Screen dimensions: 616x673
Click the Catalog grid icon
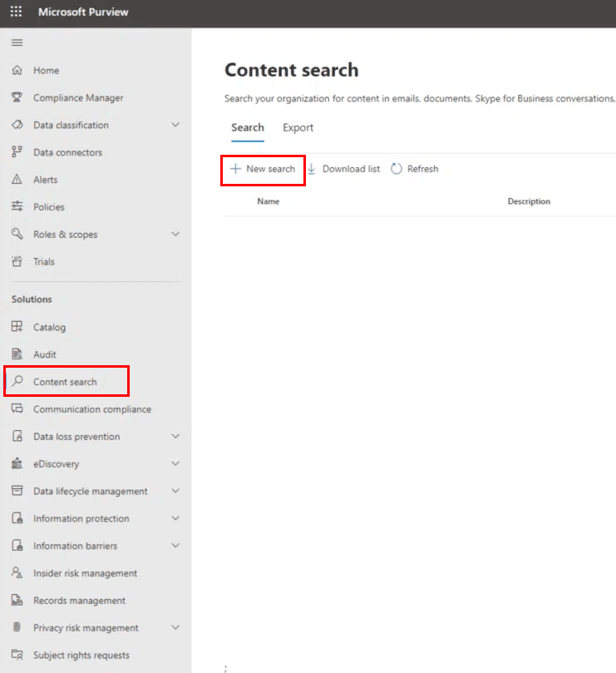point(17,327)
